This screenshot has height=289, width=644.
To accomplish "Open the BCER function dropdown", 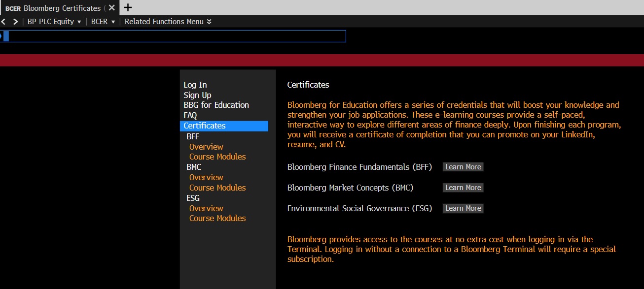I will [103, 22].
